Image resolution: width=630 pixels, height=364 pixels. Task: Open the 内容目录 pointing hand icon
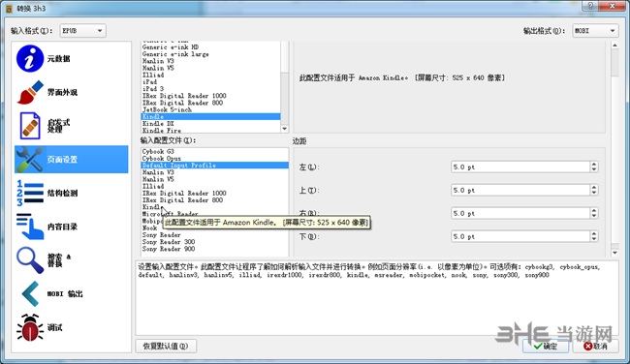[x=30, y=227]
